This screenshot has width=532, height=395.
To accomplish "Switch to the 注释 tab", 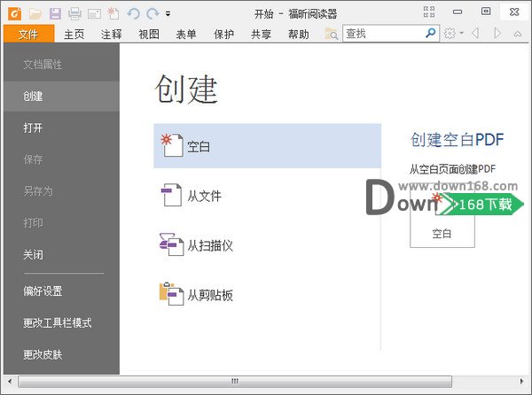I will point(112,35).
